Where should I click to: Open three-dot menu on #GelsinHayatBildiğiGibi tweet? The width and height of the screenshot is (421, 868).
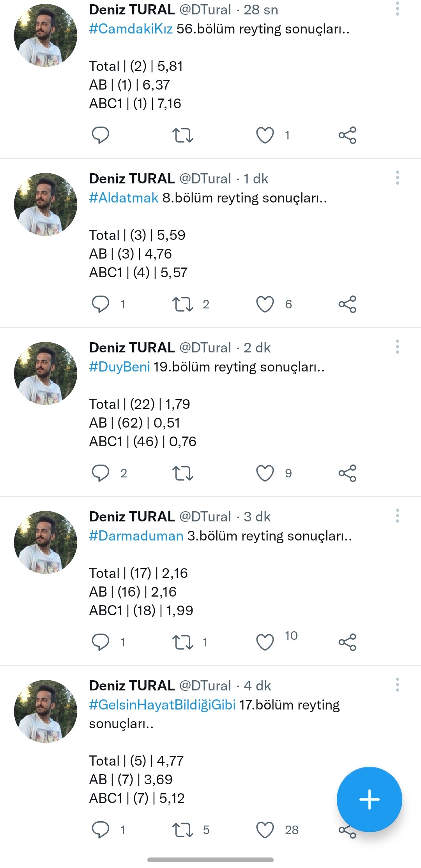(x=397, y=685)
